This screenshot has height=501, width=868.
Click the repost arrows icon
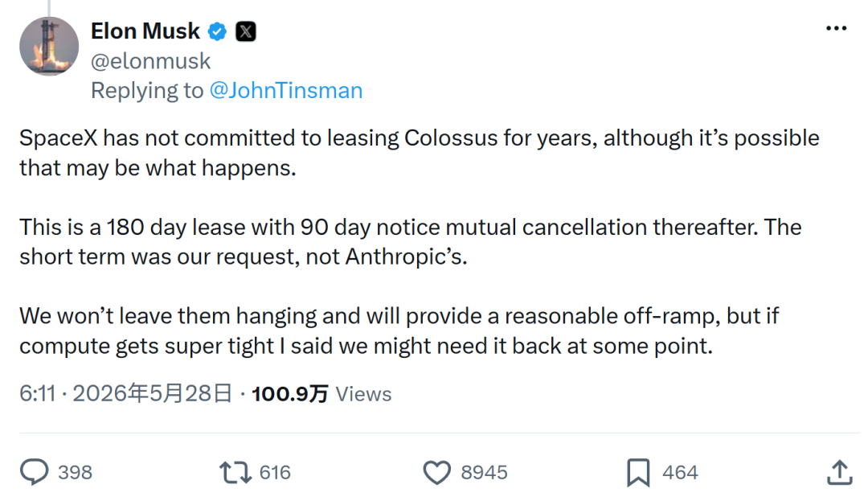pos(235,473)
